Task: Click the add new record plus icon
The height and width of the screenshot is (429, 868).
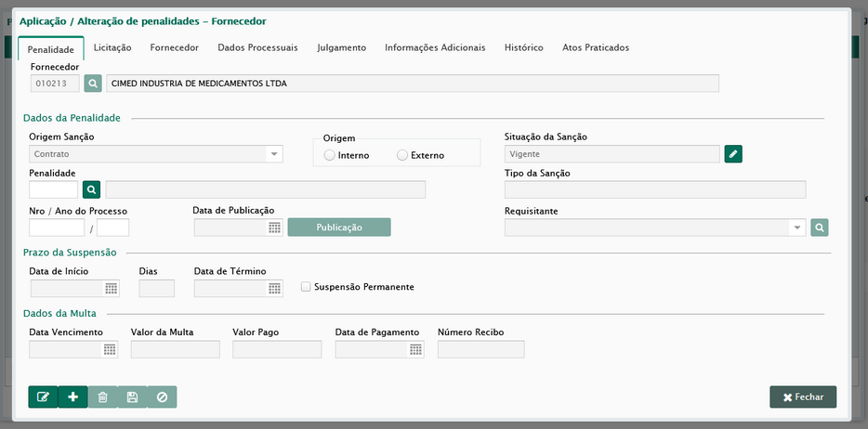Action: [x=72, y=396]
